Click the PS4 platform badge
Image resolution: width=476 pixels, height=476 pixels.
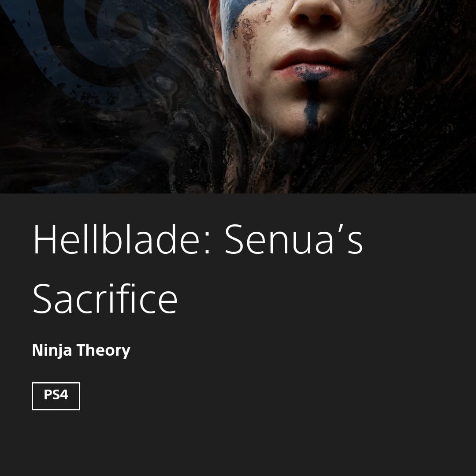(x=56, y=396)
